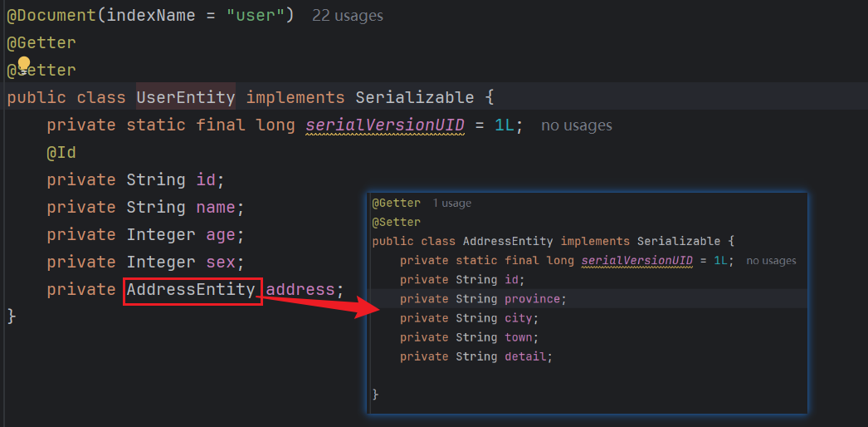Select the "user" index name string
868x427 pixels.
pos(255,16)
